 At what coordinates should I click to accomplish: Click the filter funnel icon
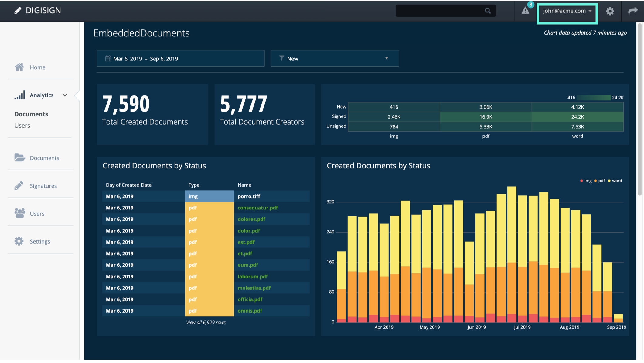point(281,58)
